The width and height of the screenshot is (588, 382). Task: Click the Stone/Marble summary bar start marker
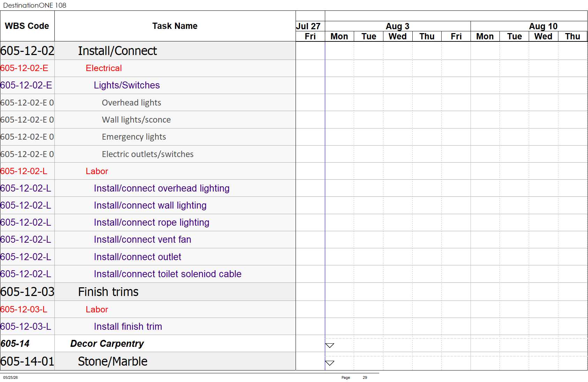(x=330, y=363)
